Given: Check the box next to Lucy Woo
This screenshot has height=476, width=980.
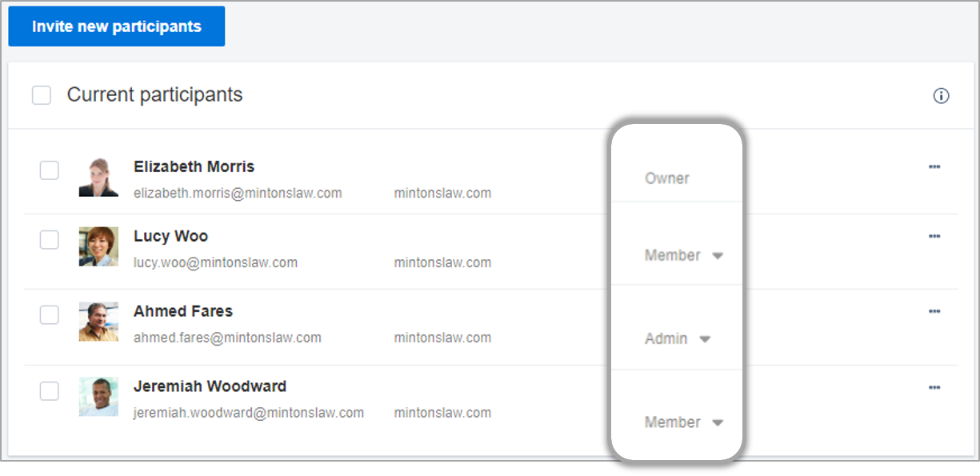Looking at the screenshot, I should tap(50, 239).
